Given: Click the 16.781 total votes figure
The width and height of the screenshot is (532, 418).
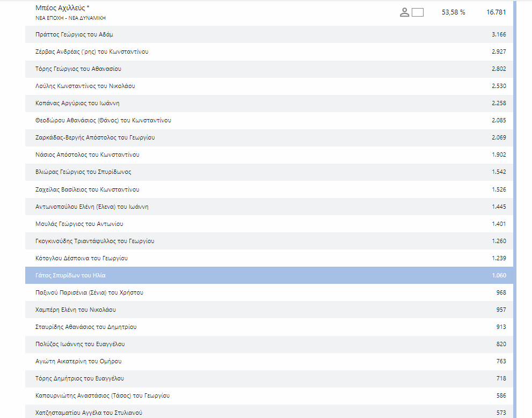Looking at the screenshot, I should click(x=496, y=12).
